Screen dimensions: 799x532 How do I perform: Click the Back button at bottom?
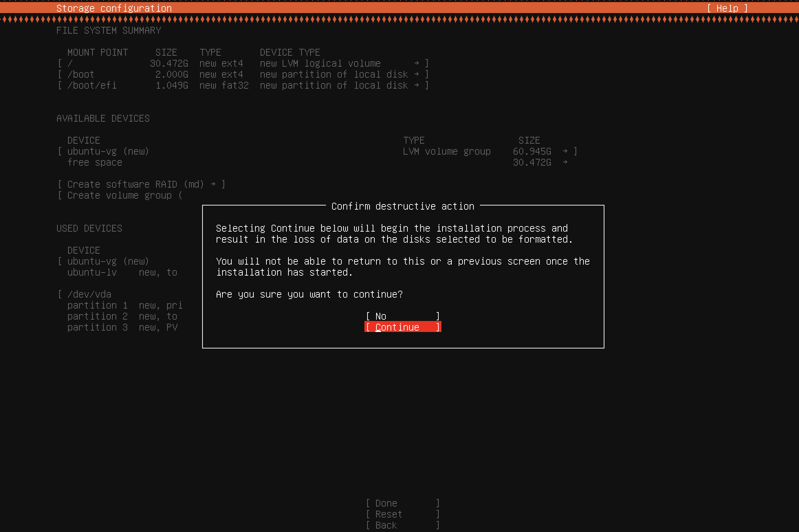402,525
